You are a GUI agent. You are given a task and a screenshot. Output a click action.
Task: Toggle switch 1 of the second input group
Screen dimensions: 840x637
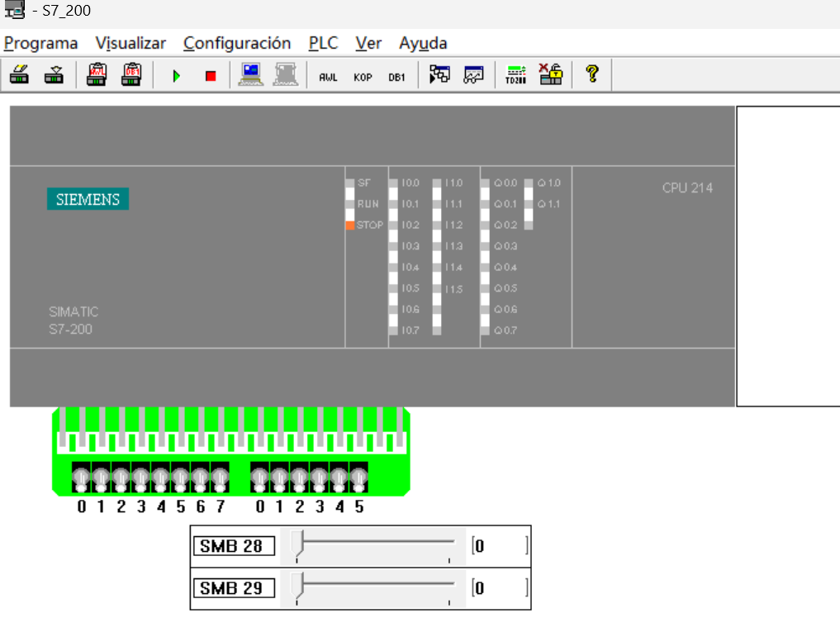click(x=279, y=478)
